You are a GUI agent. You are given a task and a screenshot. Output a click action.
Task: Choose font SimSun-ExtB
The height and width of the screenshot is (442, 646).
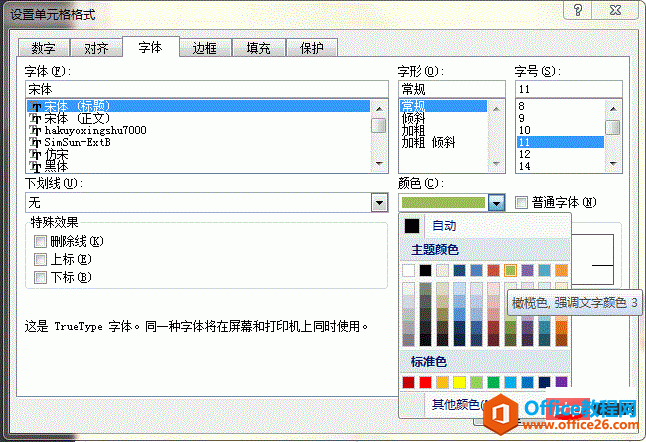199,143
